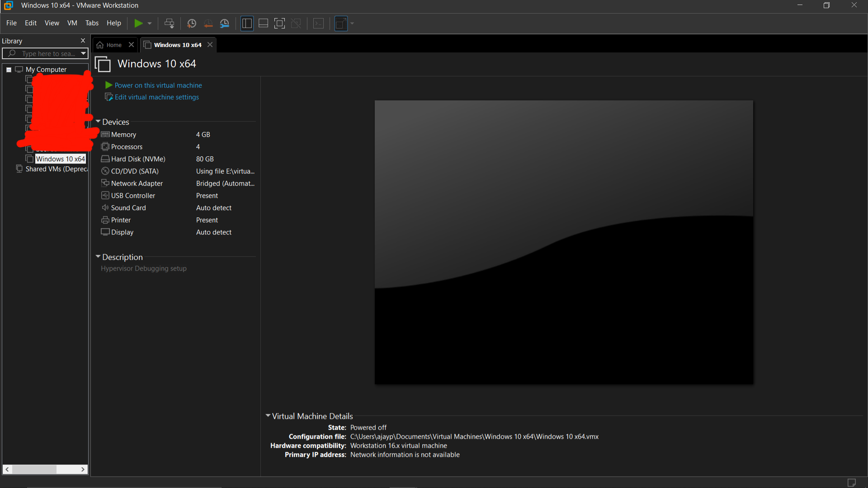The width and height of the screenshot is (868, 488).
Task: Click the Printer device icon
Action: pyautogui.click(x=105, y=220)
